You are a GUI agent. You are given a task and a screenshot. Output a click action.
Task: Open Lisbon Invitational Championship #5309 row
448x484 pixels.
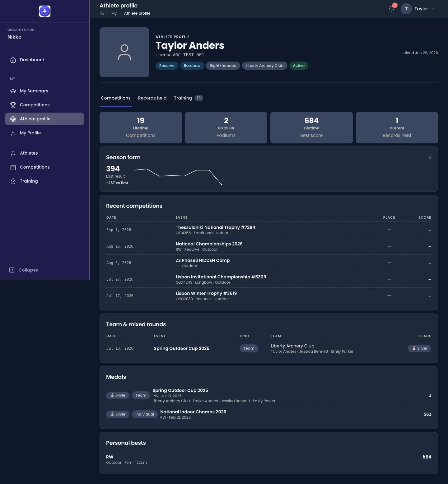pos(269,279)
